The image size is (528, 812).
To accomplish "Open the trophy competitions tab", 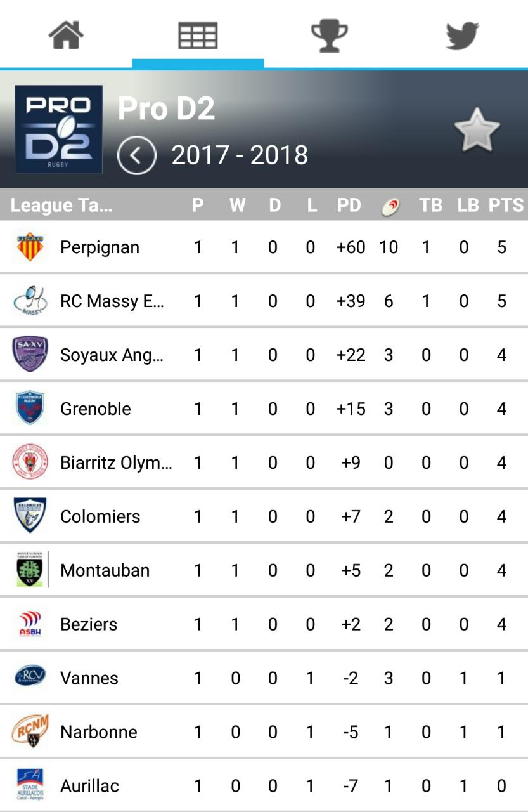I will 330,35.
